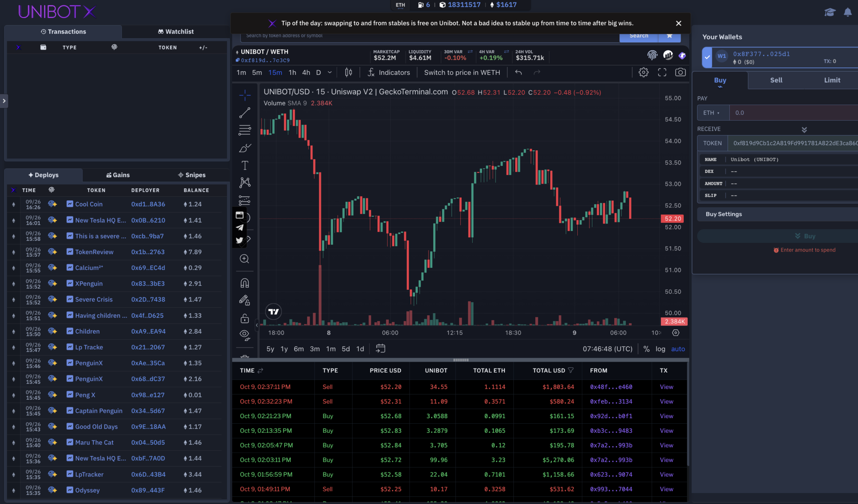The image size is (858, 504).
Task: Click Switch to price in WETH
Action: pyautogui.click(x=462, y=72)
